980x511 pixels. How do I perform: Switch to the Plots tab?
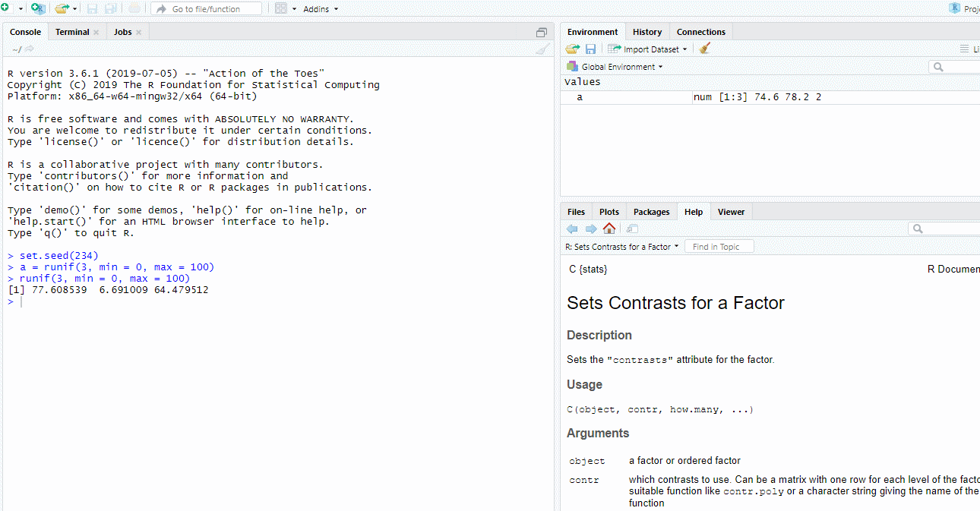(609, 212)
